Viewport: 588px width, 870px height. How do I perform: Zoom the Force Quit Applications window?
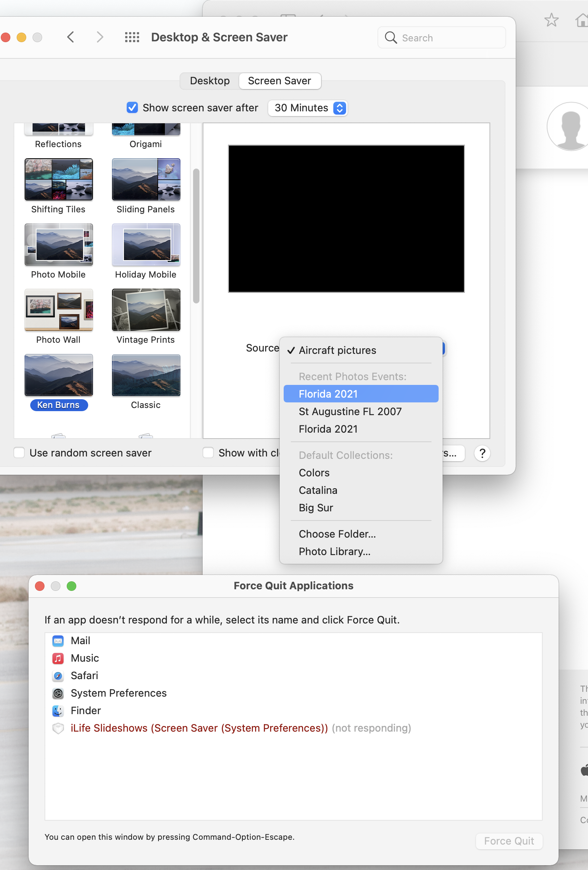click(72, 586)
